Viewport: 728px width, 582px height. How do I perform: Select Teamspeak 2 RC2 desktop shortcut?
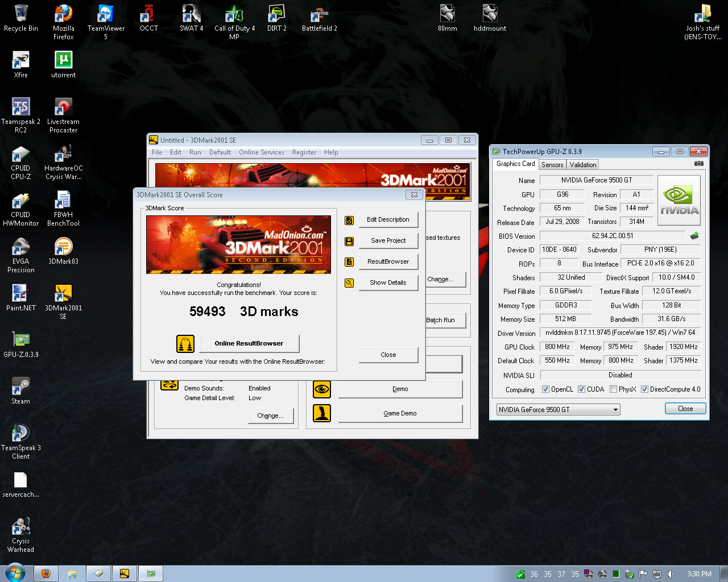21,115
